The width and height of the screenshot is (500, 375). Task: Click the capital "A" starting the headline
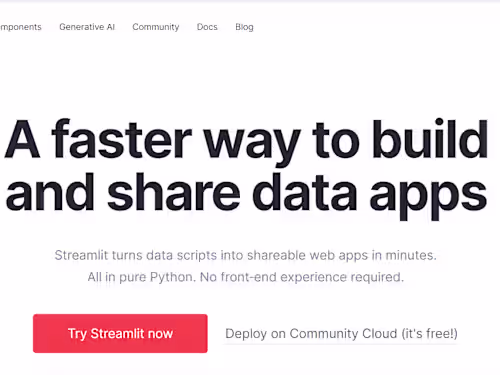(x=22, y=139)
